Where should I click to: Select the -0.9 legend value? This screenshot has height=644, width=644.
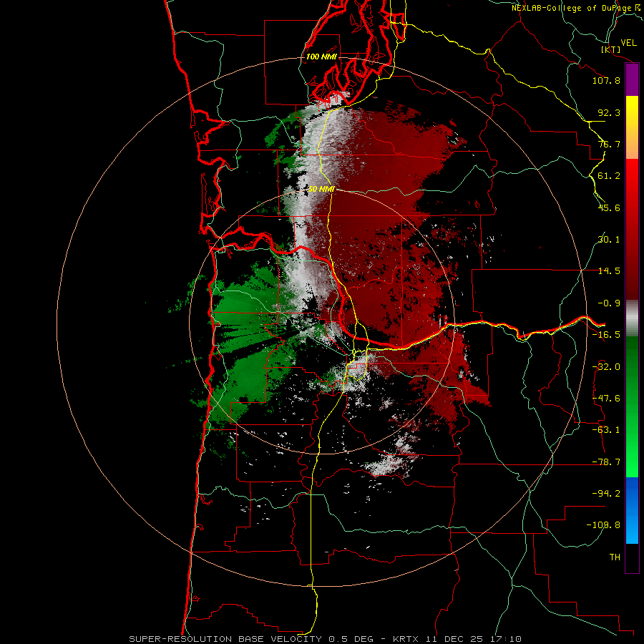pos(609,303)
